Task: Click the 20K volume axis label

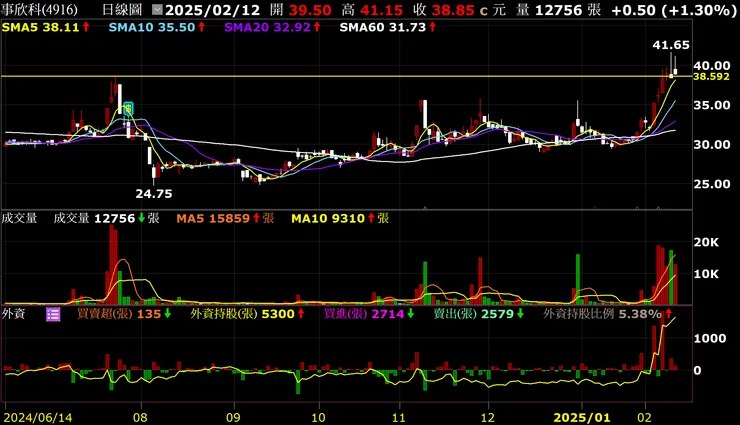Action: pos(706,242)
